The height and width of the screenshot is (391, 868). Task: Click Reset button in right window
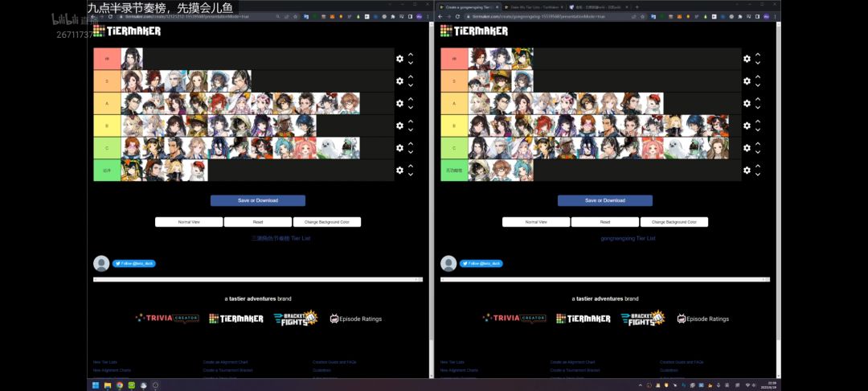[x=605, y=221]
